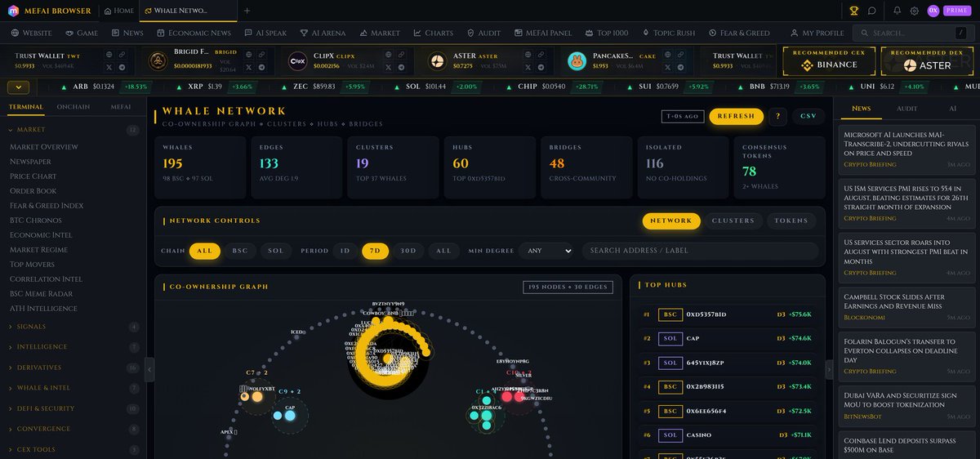Screen dimensions: 980x459
Task: Expand the Derivatives sidebar section
Action: coord(73,368)
